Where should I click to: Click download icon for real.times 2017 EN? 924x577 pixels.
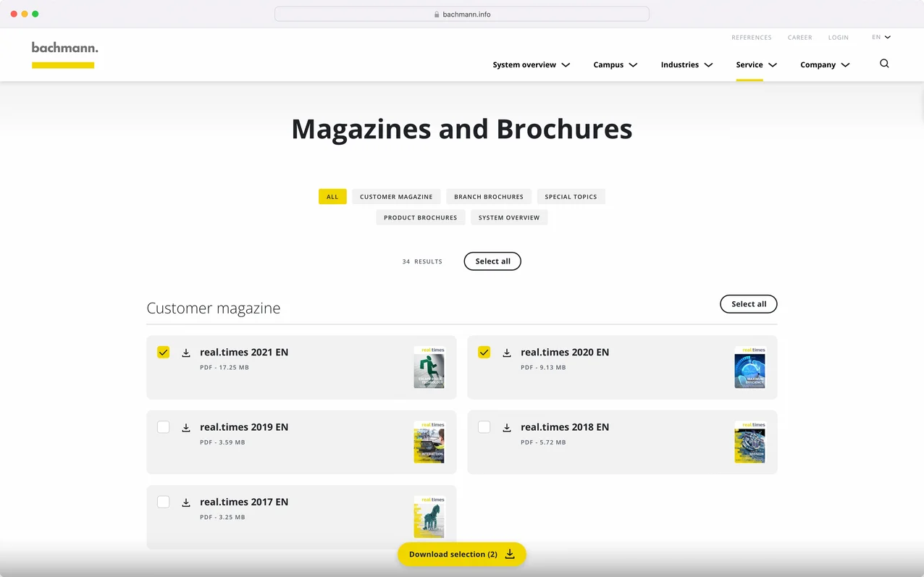pos(186,502)
